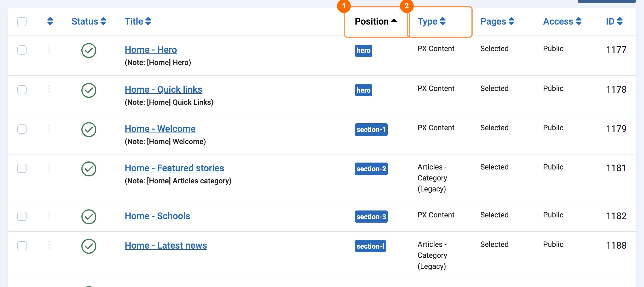Toggle published status of Home - Latest news
Image resolution: width=644 pixels, height=287 pixels.
point(89,246)
